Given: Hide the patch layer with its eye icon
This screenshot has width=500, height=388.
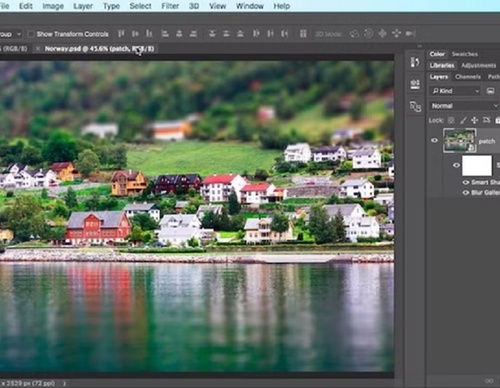Looking at the screenshot, I should [x=434, y=140].
